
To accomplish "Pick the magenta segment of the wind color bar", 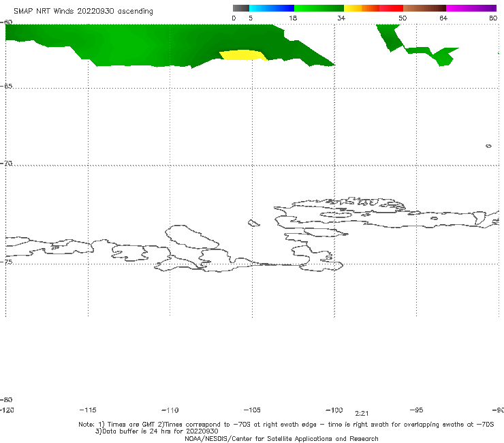I will (471, 8).
